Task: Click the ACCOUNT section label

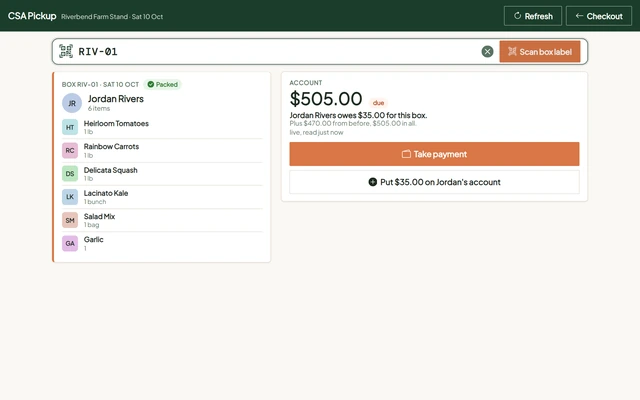Action: (306, 83)
